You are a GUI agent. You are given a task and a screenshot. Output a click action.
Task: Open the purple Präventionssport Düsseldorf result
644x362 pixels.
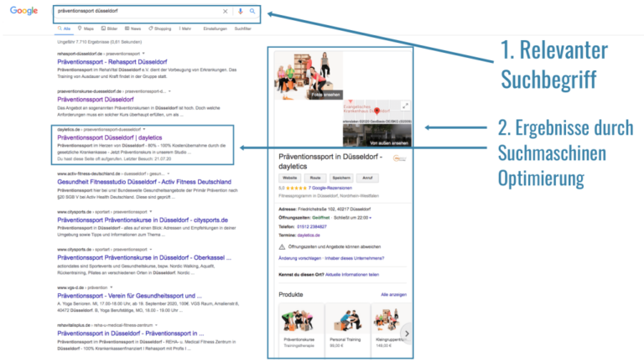[x=96, y=100]
